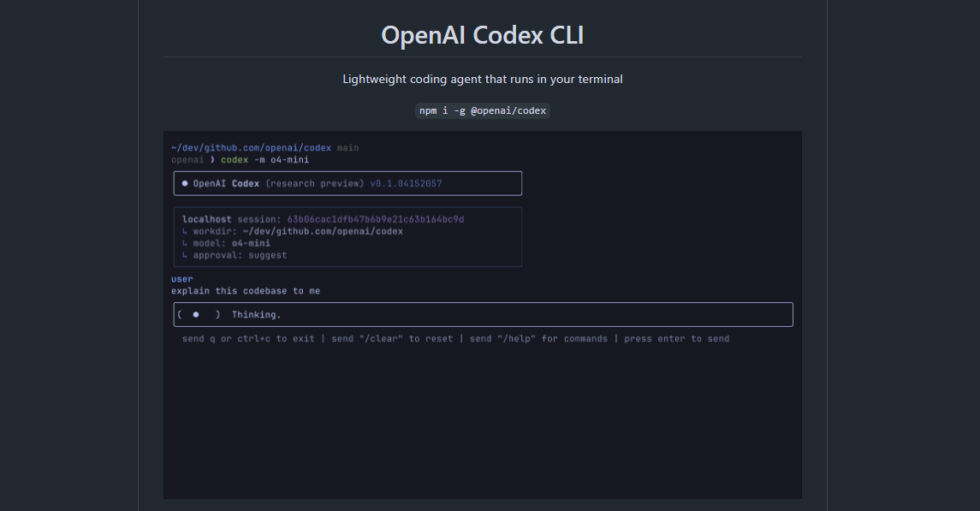
Task: Click the 'send "/help" for commands' hint
Action: [x=538, y=339]
